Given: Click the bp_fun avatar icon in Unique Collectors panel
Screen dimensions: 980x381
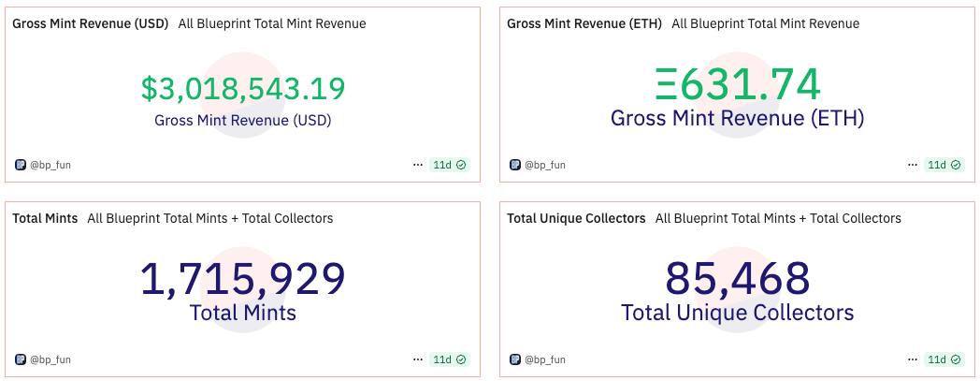Looking at the screenshot, I should [515, 359].
